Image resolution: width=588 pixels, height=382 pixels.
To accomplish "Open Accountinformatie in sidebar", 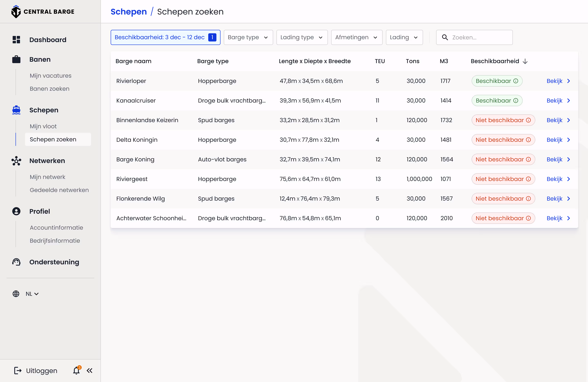I will [x=56, y=228].
